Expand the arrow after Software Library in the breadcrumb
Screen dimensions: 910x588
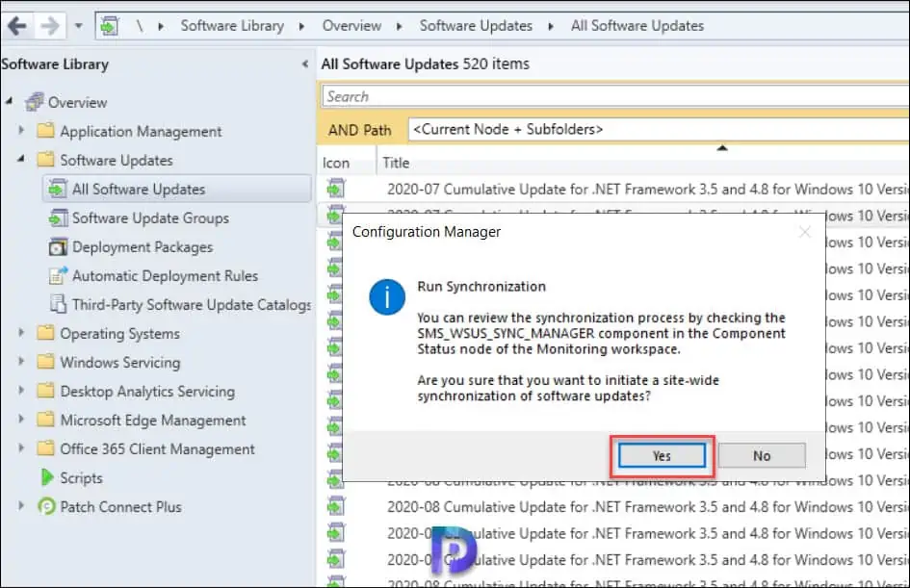[x=301, y=27]
